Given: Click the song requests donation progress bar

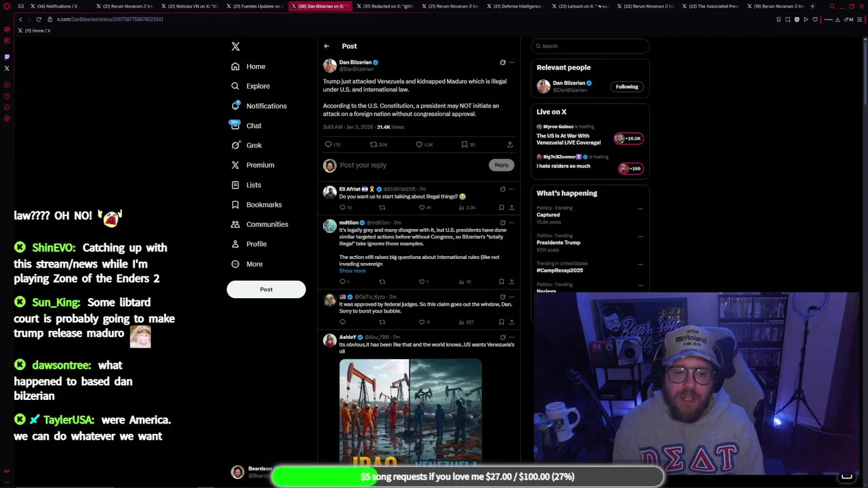Looking at the screenshot, I should [x=467, y=476].
